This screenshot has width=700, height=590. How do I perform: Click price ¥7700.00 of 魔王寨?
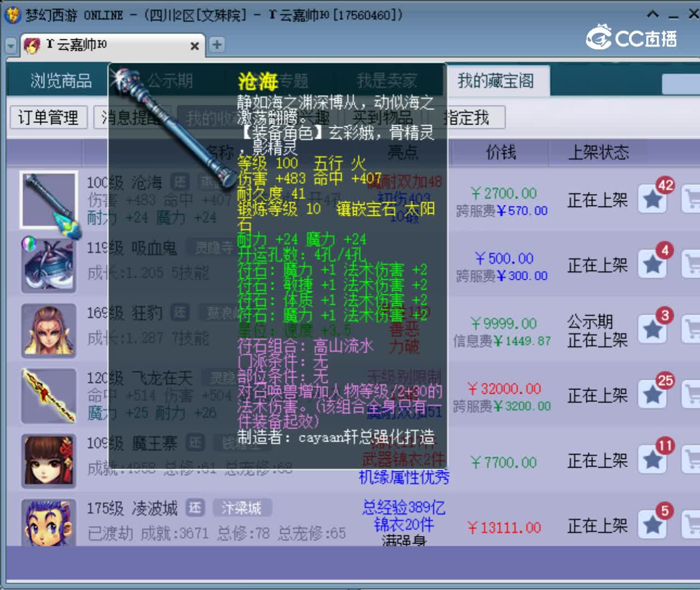tap(504, 462)
